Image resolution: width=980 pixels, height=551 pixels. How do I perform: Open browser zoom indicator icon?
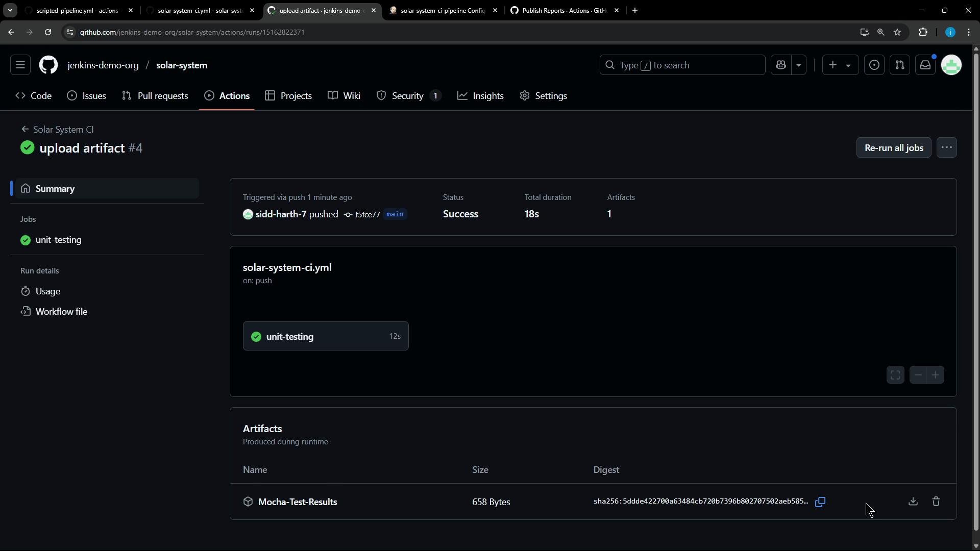click(880, 32)
